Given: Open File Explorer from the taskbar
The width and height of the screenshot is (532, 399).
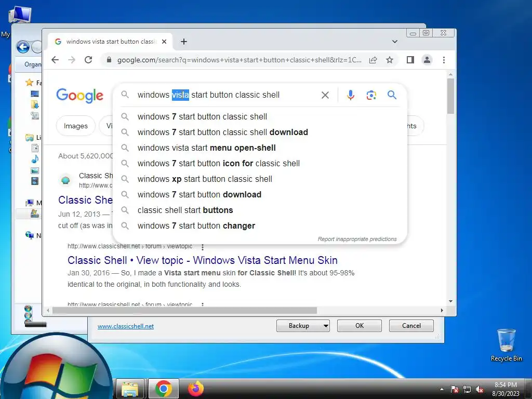Looking at the screenshot, I should tap(130, 389).
